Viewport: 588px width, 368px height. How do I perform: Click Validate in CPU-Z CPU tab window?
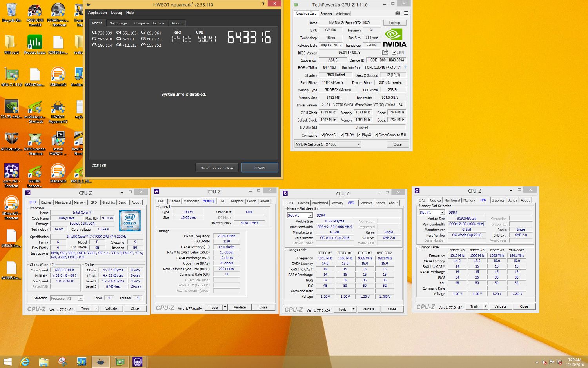[x=111, y=308]
